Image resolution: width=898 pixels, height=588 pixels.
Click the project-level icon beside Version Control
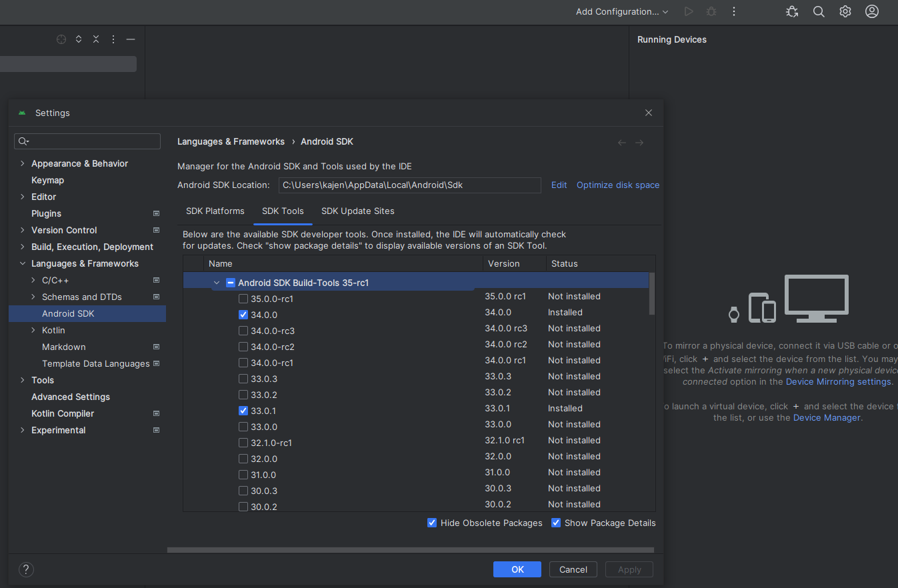(156, 230)
